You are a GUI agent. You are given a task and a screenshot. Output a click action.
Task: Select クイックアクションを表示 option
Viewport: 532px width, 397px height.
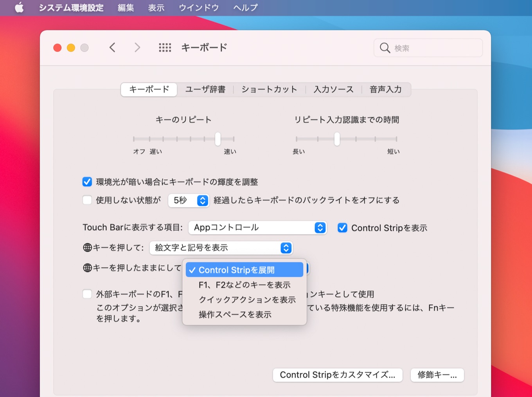click(x=244, y=300)
